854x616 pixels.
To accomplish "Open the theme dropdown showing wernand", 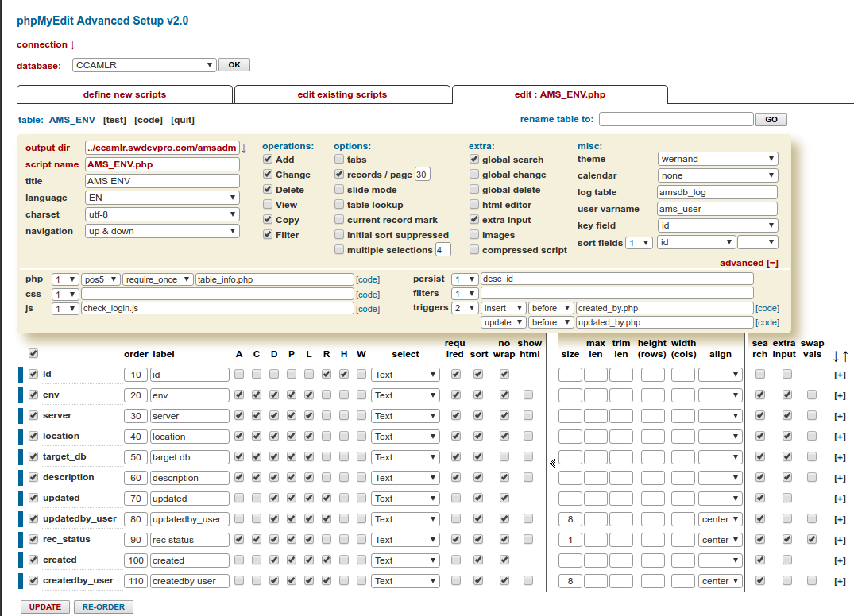I will click(717, 159).
